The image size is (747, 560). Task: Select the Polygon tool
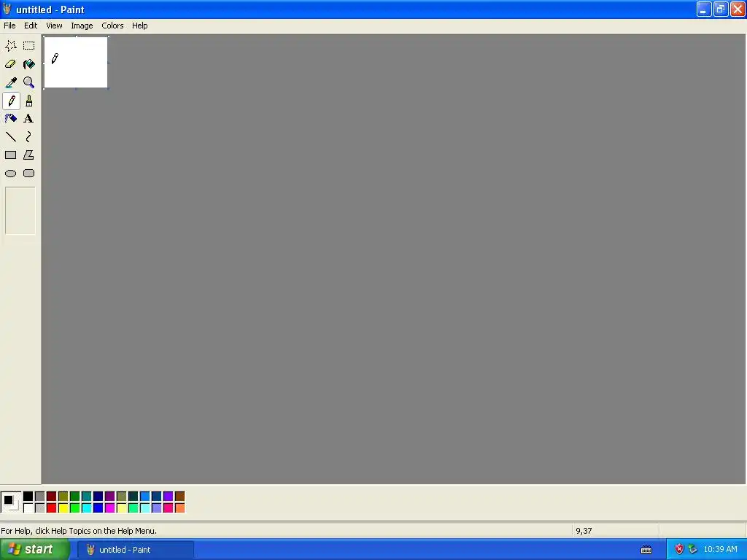click(29, 155)
